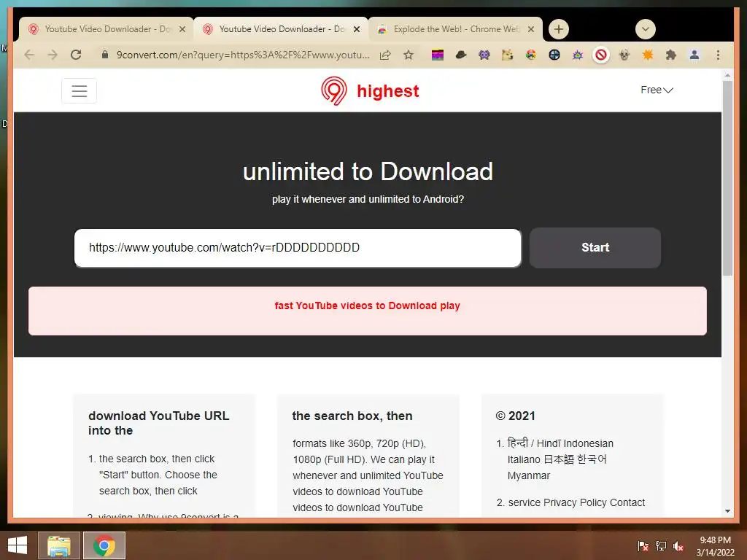747x560 pixels.
Task: Open the cowboy hat extension
Action: tap(461, 55)
